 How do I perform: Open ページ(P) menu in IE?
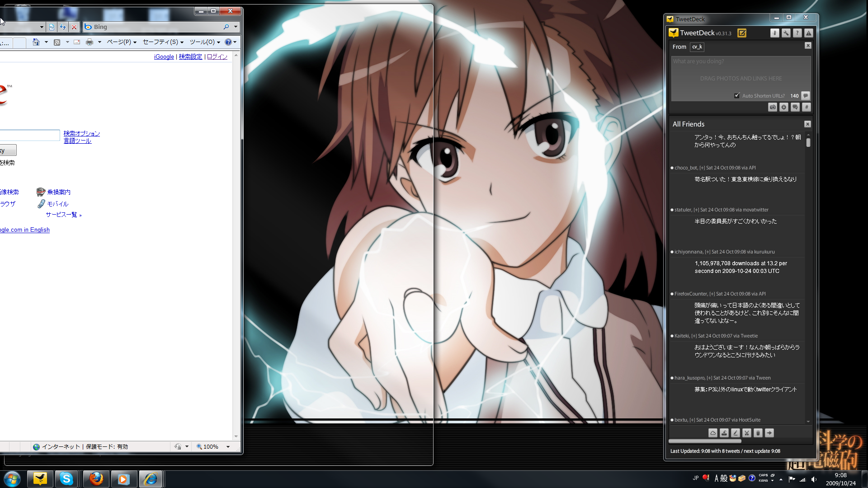122,42
